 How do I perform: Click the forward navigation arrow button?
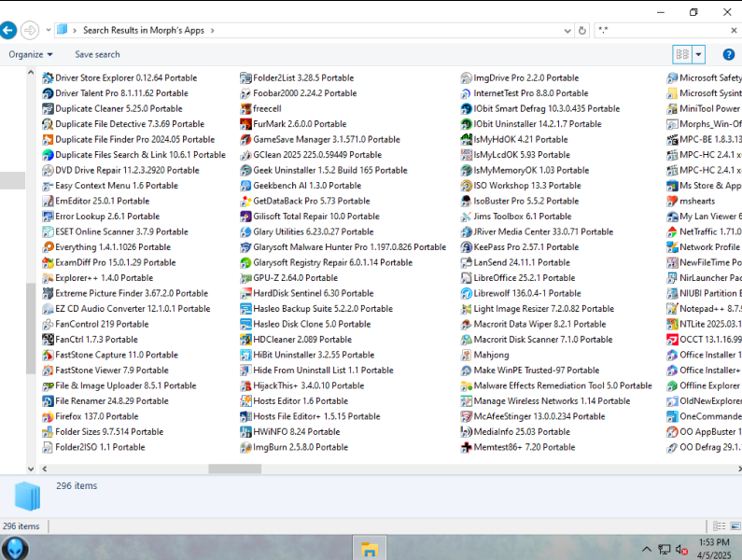(x=30, y=30)
